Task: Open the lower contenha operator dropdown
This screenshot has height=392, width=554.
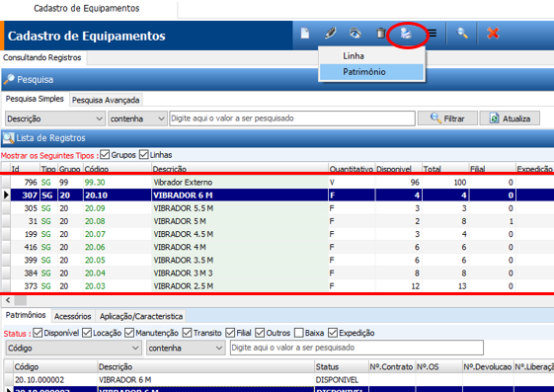Action: [x=186, y=348]
